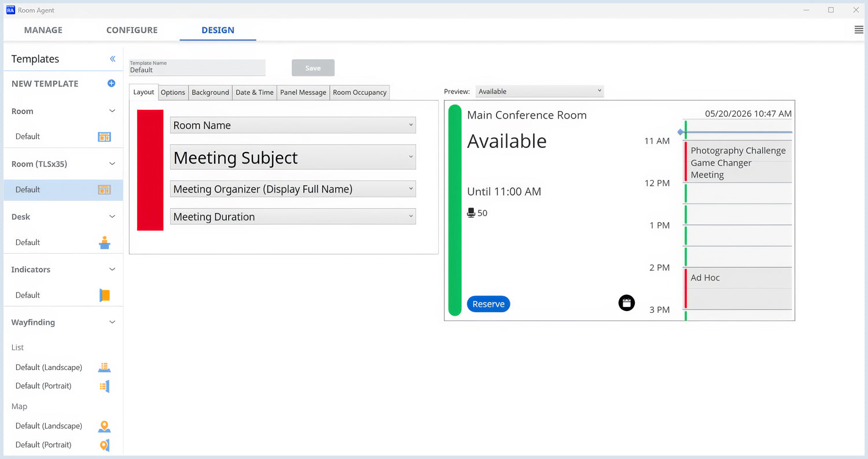The width and height of the screenshot is (868, 459).
Task: Open the Date & Time tab
Action: pyautogui.click(x=255, y=92)
